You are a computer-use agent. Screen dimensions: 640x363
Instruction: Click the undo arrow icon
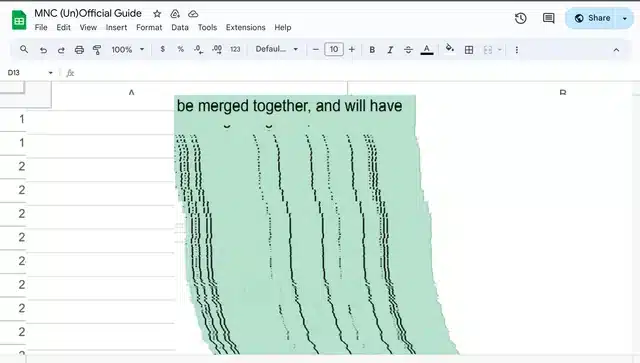pos(43,50)
